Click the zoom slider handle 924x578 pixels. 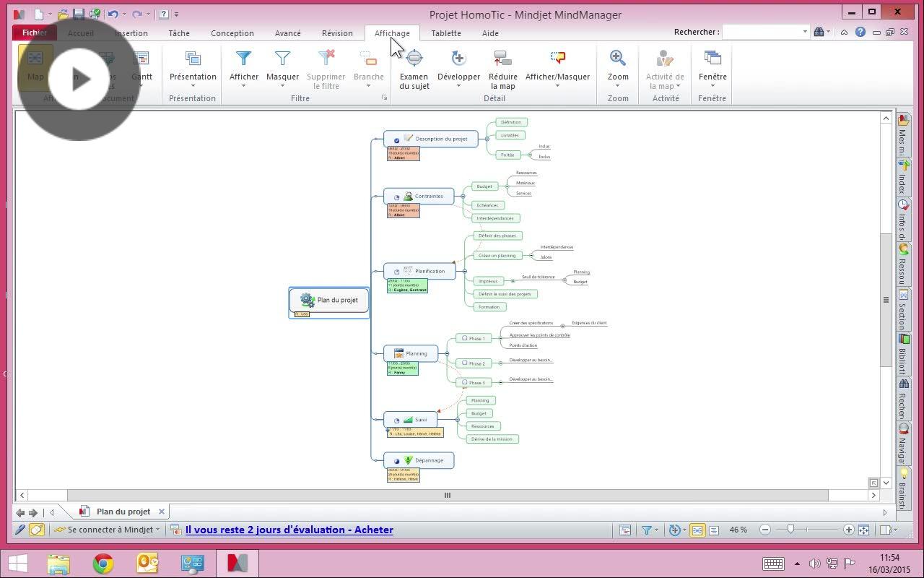790,530
